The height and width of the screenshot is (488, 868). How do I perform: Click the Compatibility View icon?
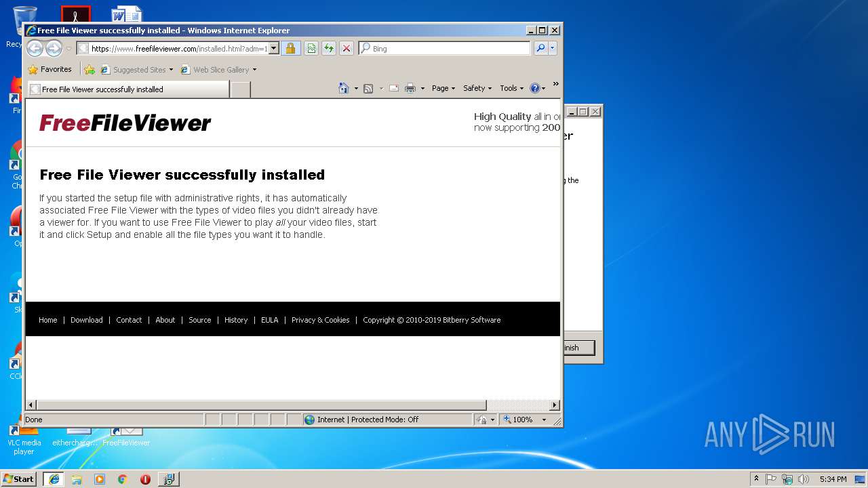pyautogui.click(x=311, y=48)
